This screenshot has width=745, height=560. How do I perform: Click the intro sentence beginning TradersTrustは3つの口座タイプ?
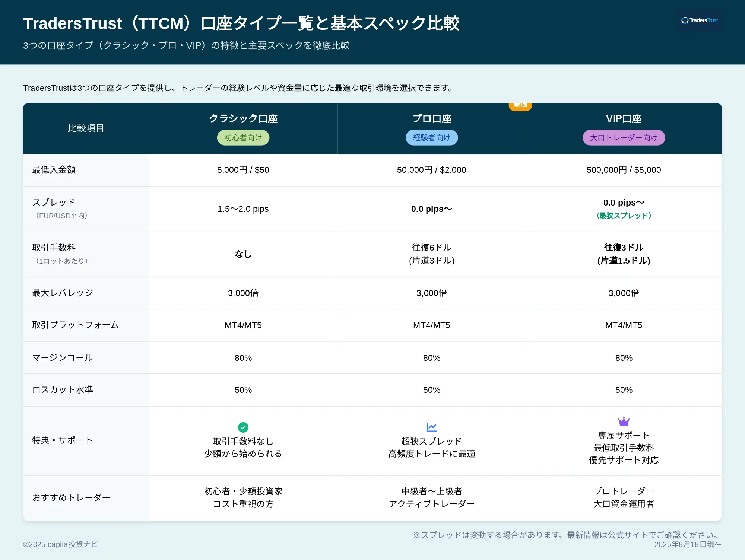point(238,88)
